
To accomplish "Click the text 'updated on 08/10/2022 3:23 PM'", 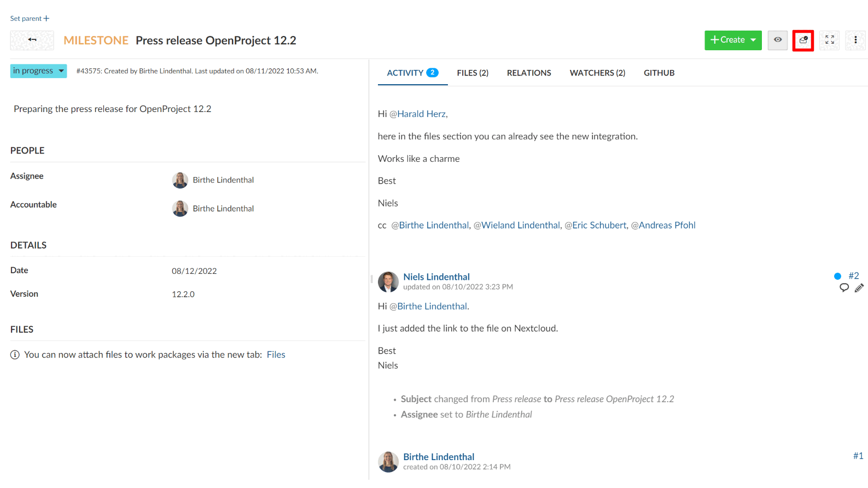I will 458,287.
